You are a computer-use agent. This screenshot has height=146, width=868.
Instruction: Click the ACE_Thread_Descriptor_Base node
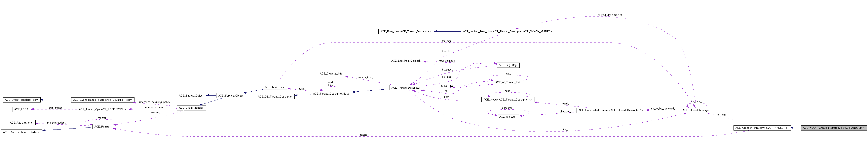tap(331, 94)
